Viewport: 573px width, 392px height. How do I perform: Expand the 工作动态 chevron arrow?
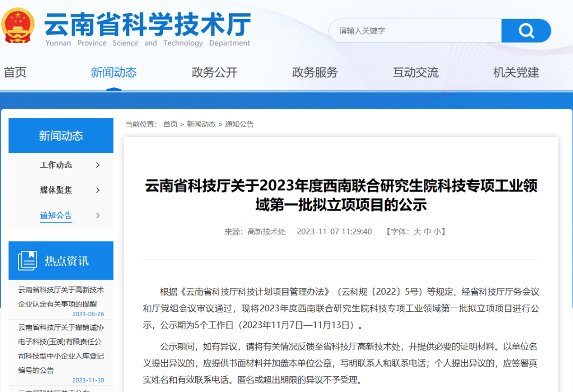pos(98,165)
